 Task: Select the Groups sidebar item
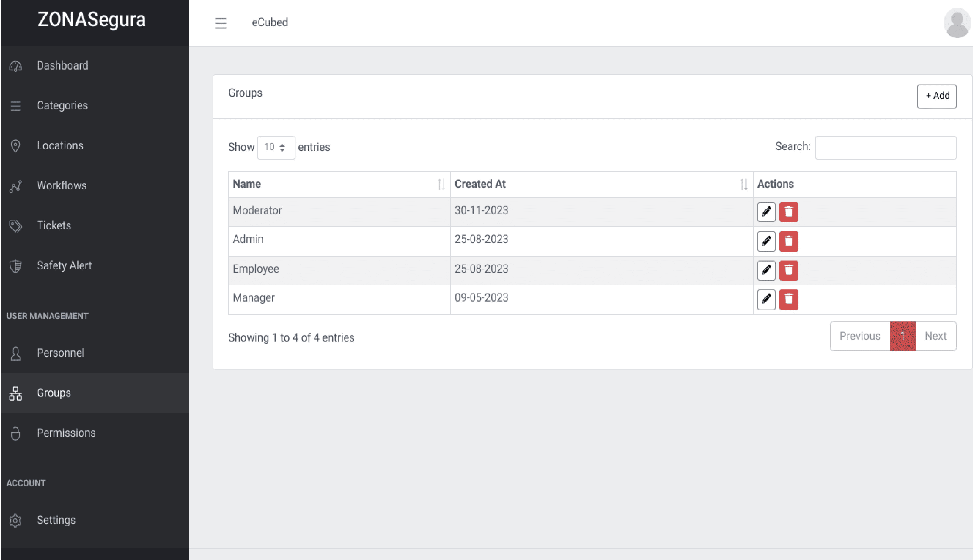point(95,393)
